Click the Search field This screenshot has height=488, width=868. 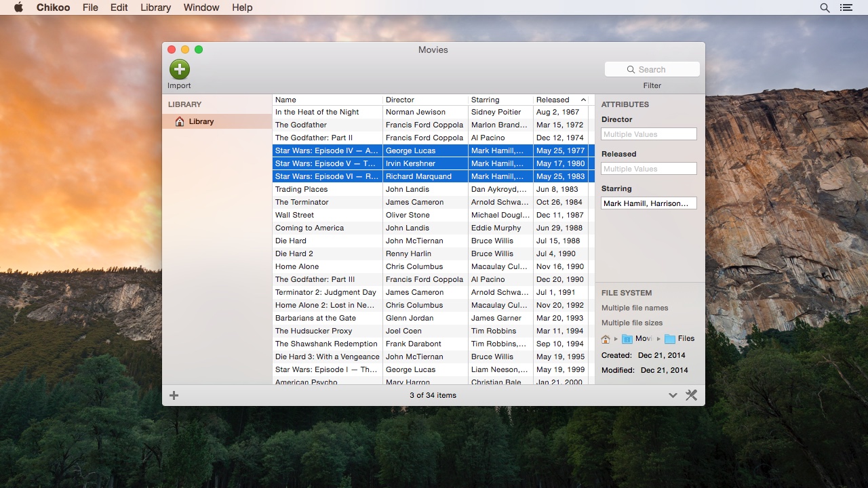pyautogui.click(x=651, y=68)
